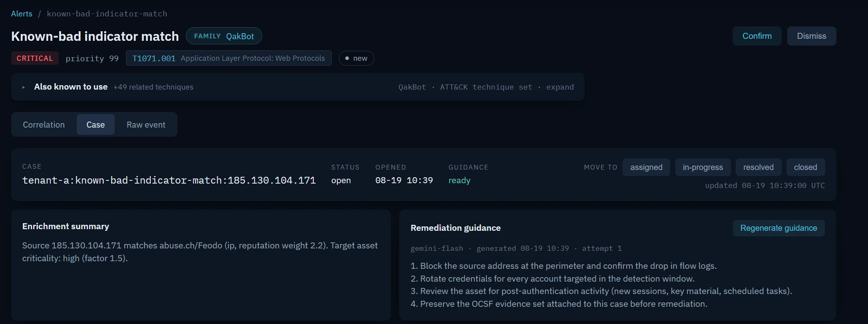This screenshot has width=868, height=324.
Task: Click the updated 08-19 10:39:00 UTC timestamp
Action: (x=765, y=186)
